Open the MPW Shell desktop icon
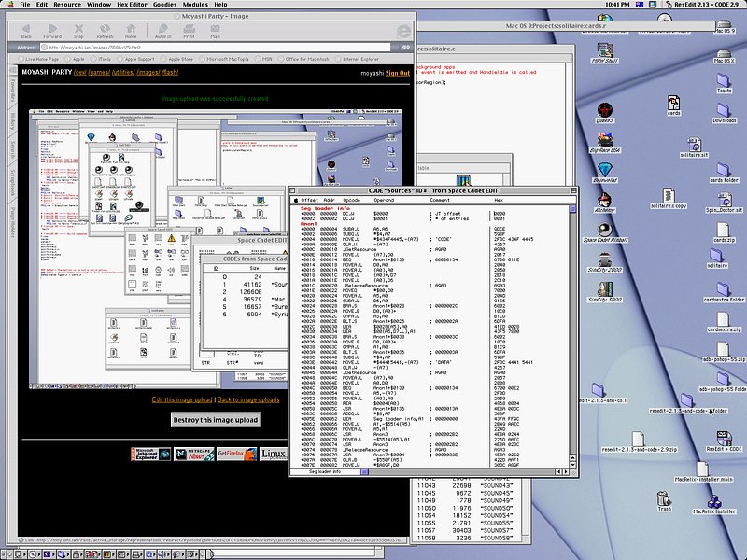 pos(604,50)
